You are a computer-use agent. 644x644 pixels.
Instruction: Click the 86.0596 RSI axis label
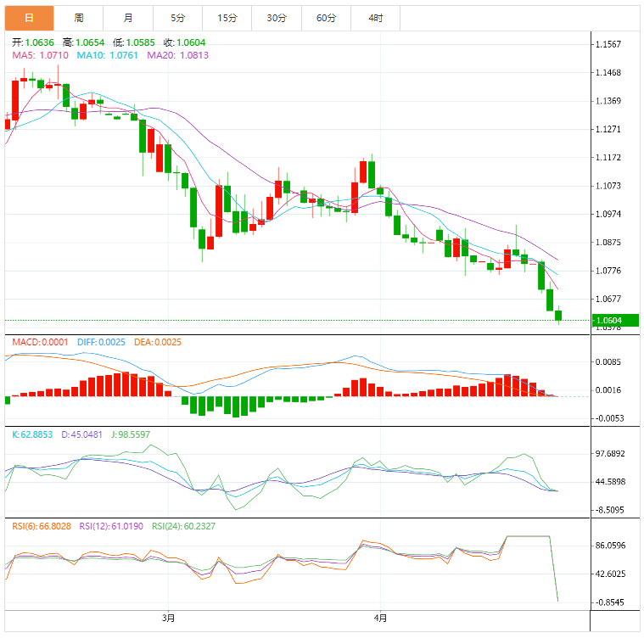click(610, 546)
